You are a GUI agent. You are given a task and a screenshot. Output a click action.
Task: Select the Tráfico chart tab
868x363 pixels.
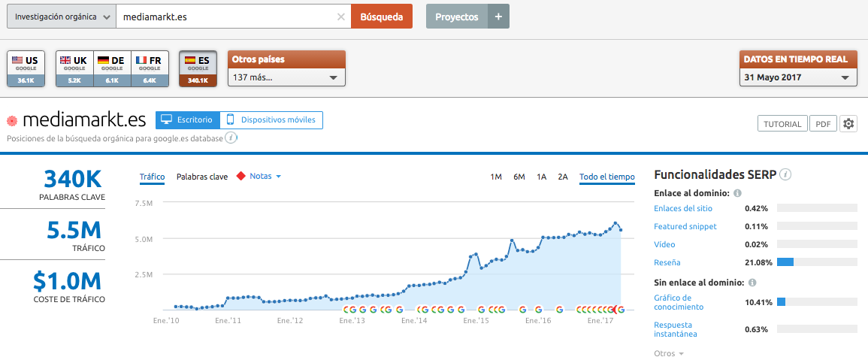[x=153, y=177]
